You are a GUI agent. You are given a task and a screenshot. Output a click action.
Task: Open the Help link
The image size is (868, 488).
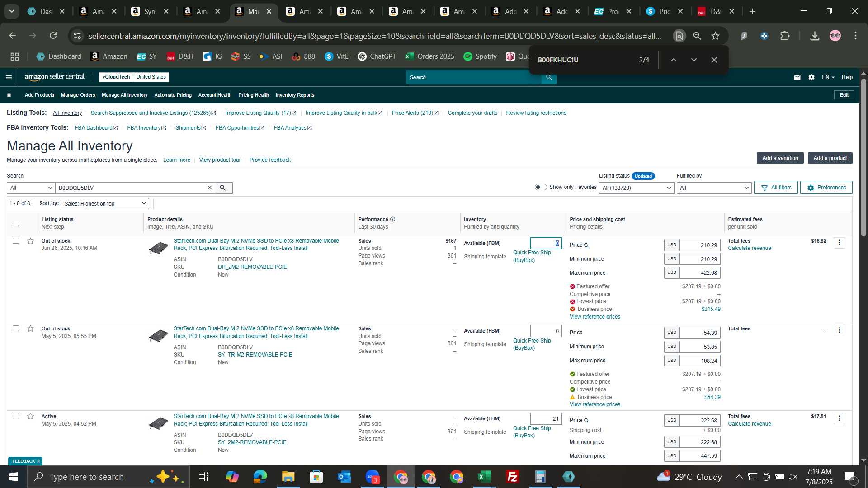point(847,77)
